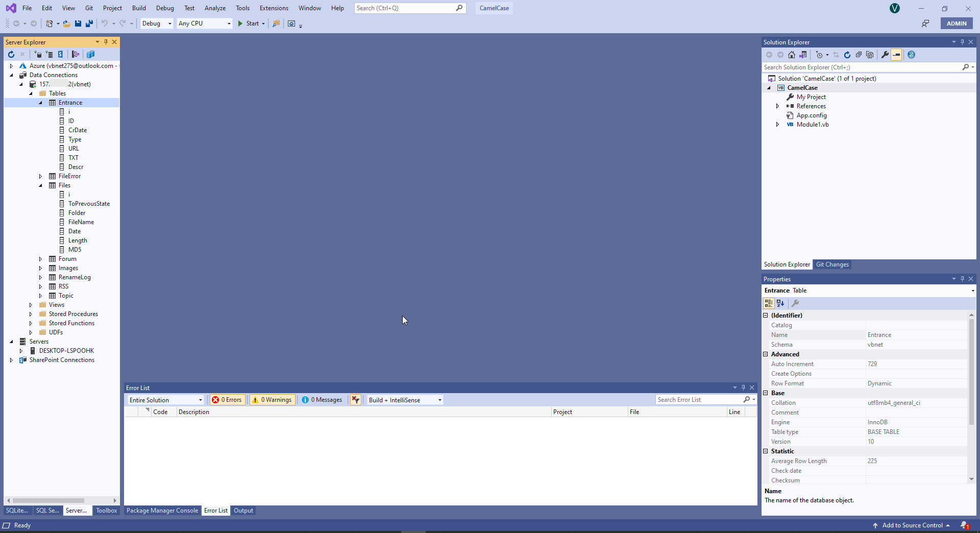This screenshot has height=533, width=980.
Task: Toggle the 0 Messages filter
Action: pos(322,400)
